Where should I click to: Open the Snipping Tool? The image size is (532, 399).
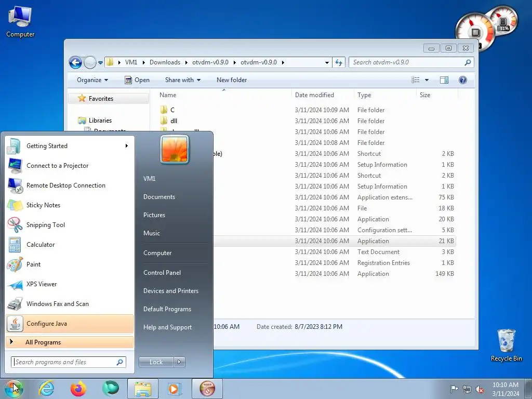point(70,224)
